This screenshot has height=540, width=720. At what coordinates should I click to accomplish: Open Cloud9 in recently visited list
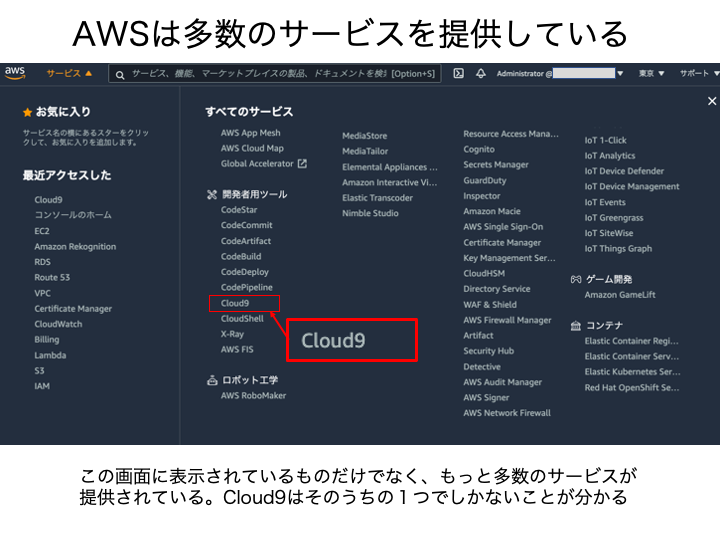coord(48,200)
